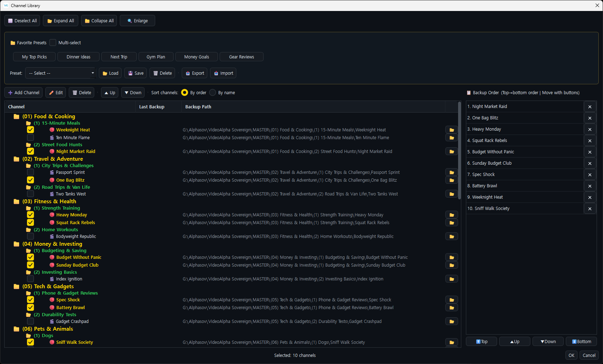The image size is (603, 364).
Task: Load the Gear Reviews favorite preset
Action: (242, 57)
